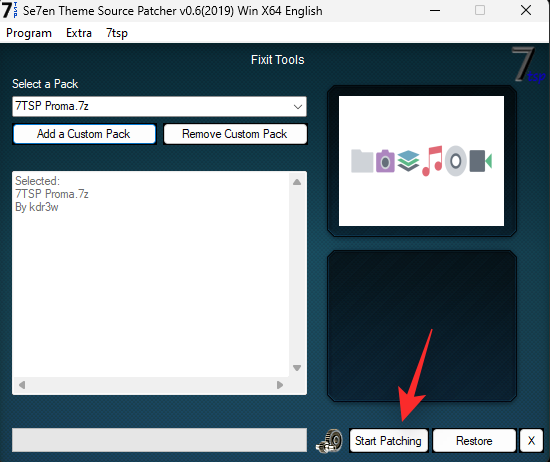
Task: Click the purple camera icon in preview
Action: 385,161
